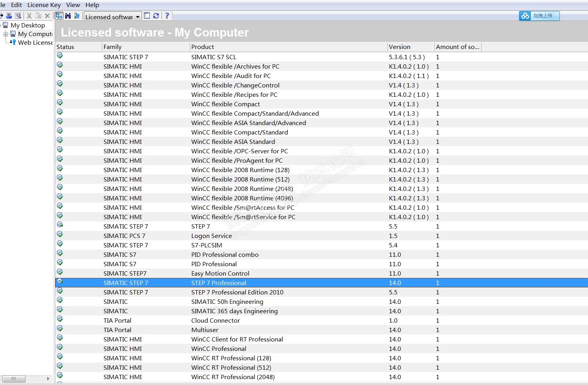Click the license key icon beside the binoculars
The width and height of the screenshot is (588, 385).
tap(77, 16)
